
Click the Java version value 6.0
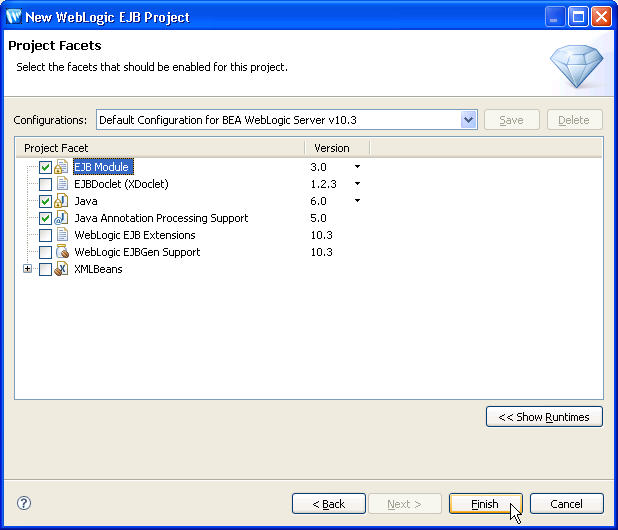tap(318, 201)
